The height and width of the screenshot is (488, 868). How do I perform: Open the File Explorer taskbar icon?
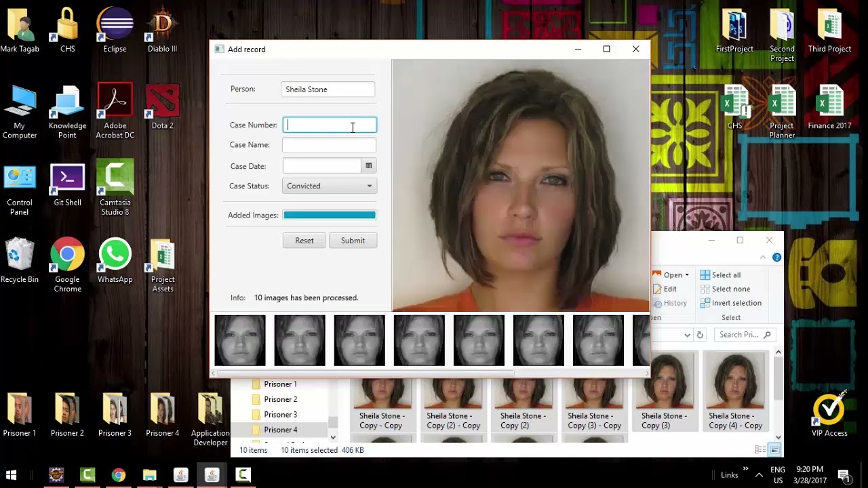point(150,475)
